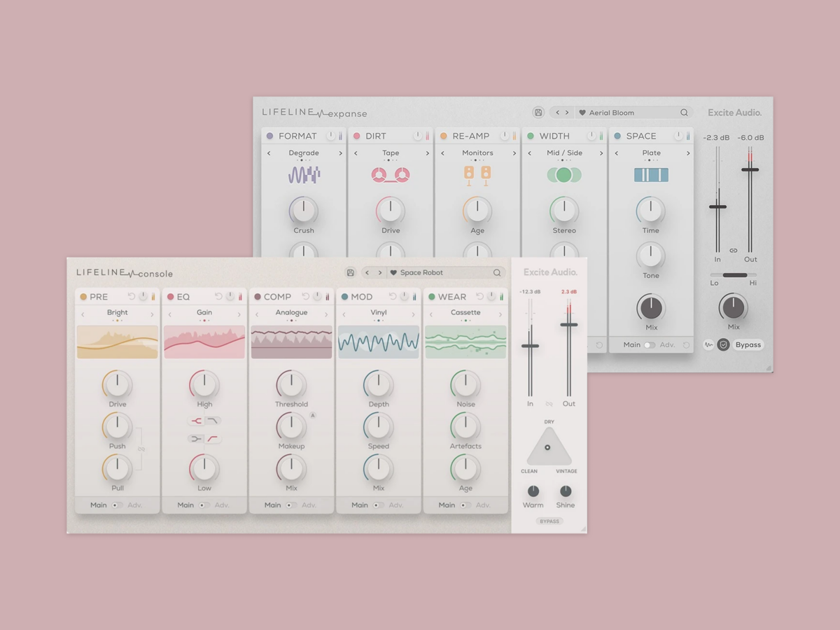The height and width of the screenshot is (630, 840).
Task: Switch SPACE module Main/Adv toggle
Action: pos(650,345)
